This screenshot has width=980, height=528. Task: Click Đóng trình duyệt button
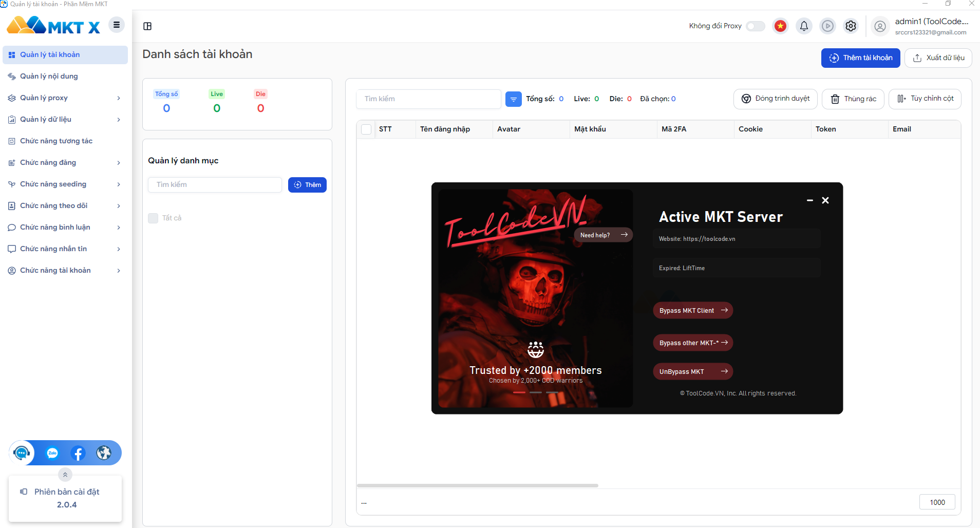tap(776, 99)
